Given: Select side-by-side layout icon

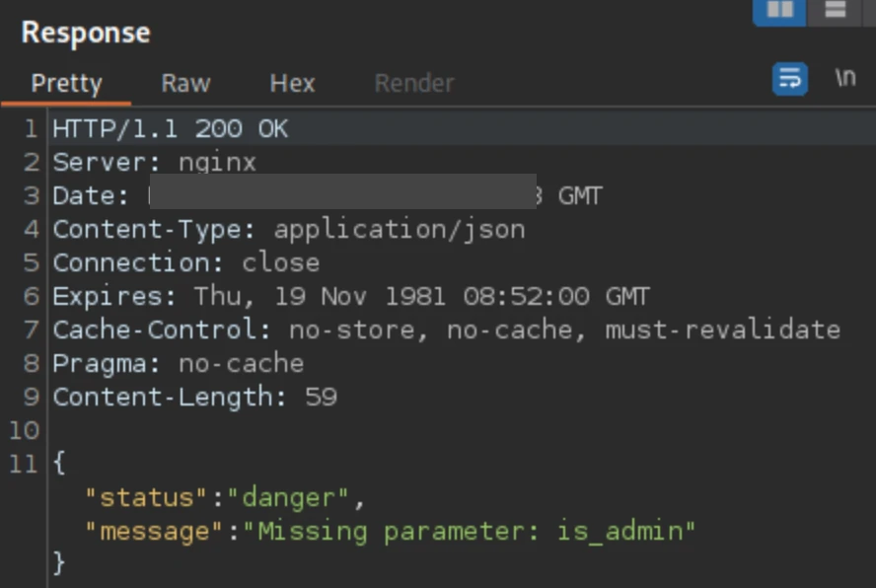Looking at the screenshot, I should tap(779, 11).
